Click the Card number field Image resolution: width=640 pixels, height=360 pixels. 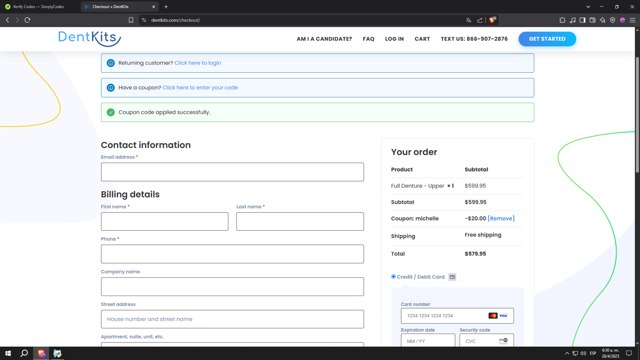click(x=457, y=316)
